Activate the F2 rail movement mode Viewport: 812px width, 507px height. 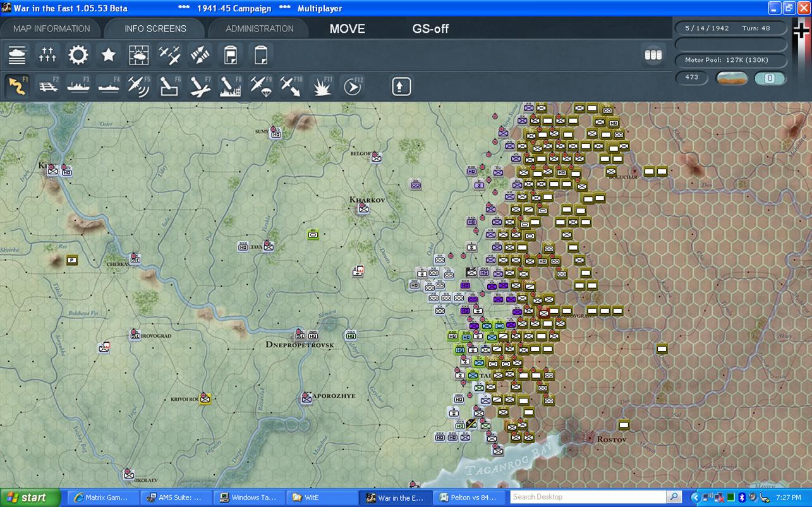coord(48,86)
